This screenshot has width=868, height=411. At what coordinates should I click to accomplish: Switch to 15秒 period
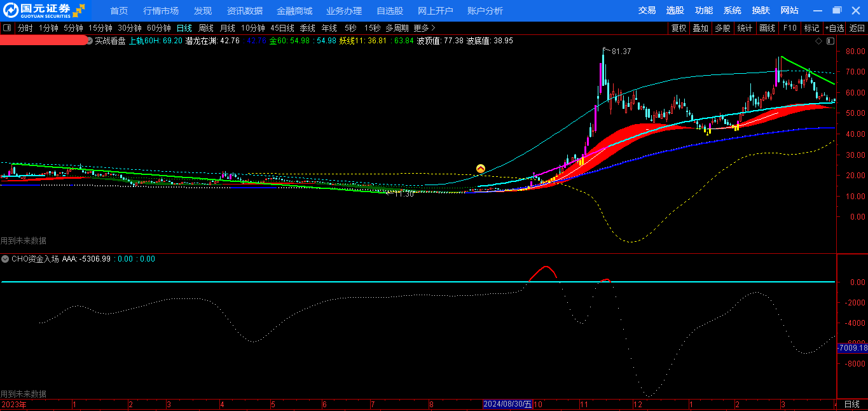[x=373, y=28]
